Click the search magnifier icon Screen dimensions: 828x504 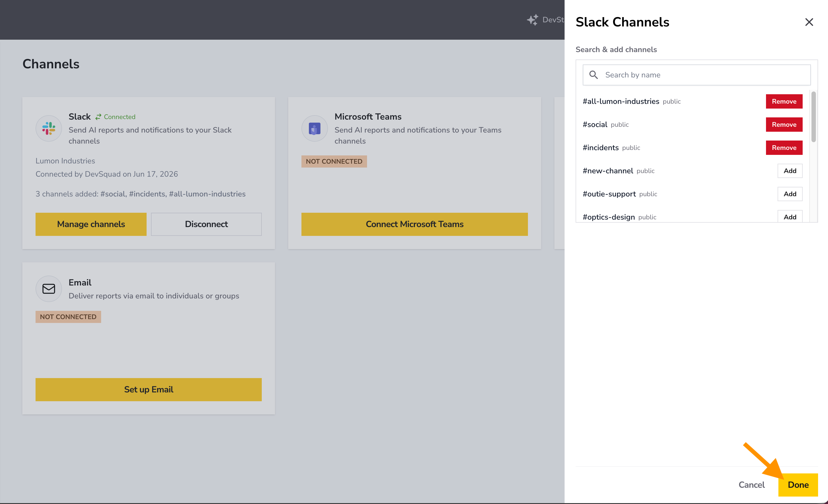tap(594, 75)
